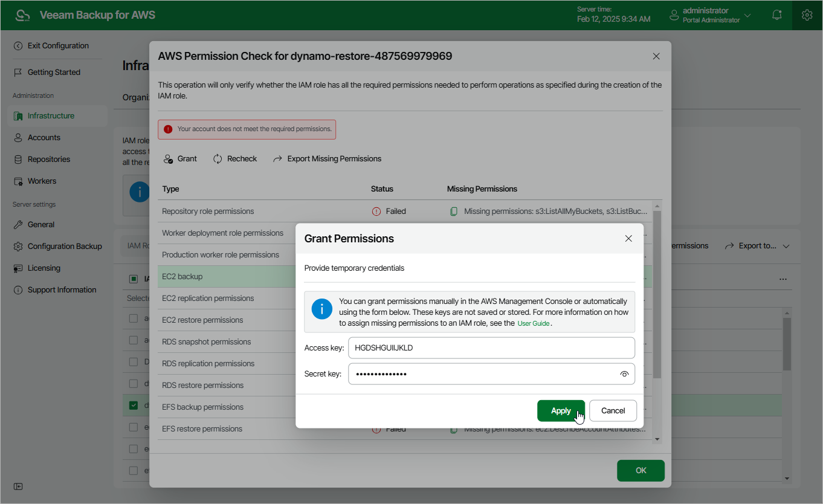Image resolution: width=823 pixels, height=504 pixels.
Task: Copy missing permissions for Repository role row
Action: [454, 212]
